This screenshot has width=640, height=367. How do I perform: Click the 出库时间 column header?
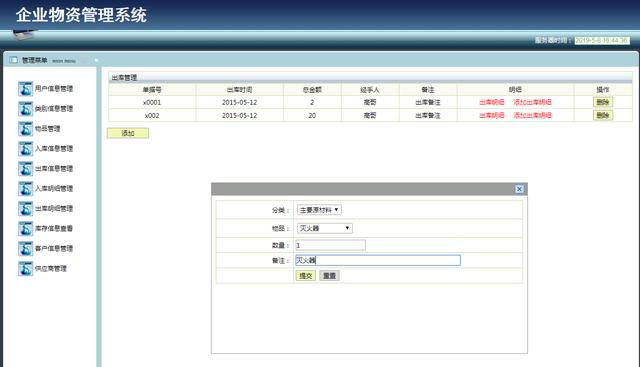tap(240, 89)
